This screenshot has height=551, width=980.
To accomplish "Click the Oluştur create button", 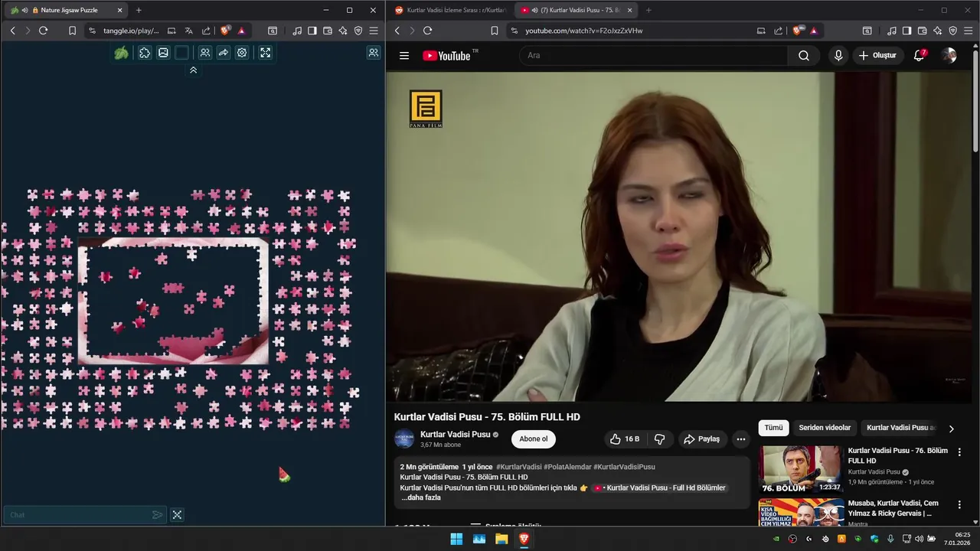I will coord(877,55).
